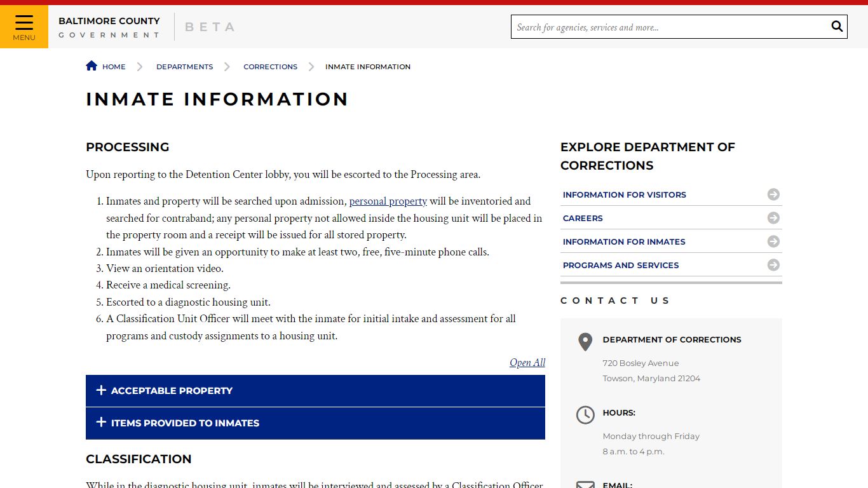Click the location pin icon
Image resolution: width=868 pixels, height=488 pixels.
point(585,342)
